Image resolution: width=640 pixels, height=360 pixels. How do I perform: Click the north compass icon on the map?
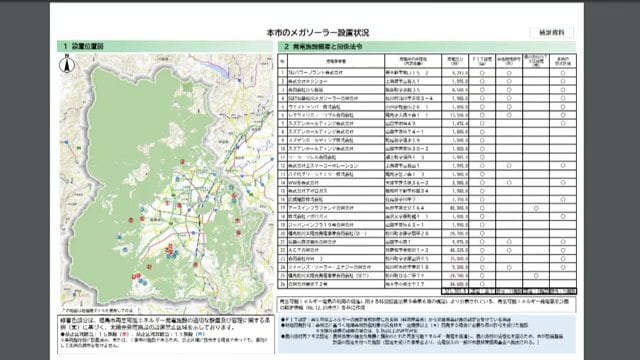coord(67,64)
